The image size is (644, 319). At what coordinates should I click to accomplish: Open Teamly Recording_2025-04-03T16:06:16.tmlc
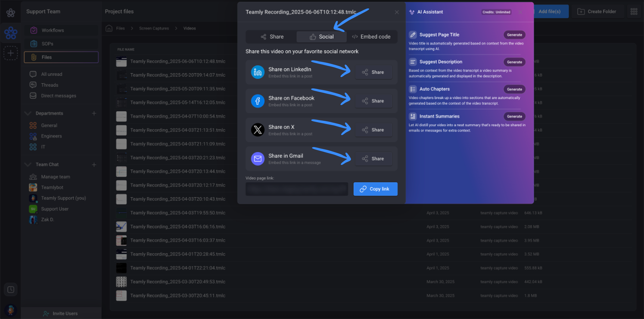click(x=177, y=227)
